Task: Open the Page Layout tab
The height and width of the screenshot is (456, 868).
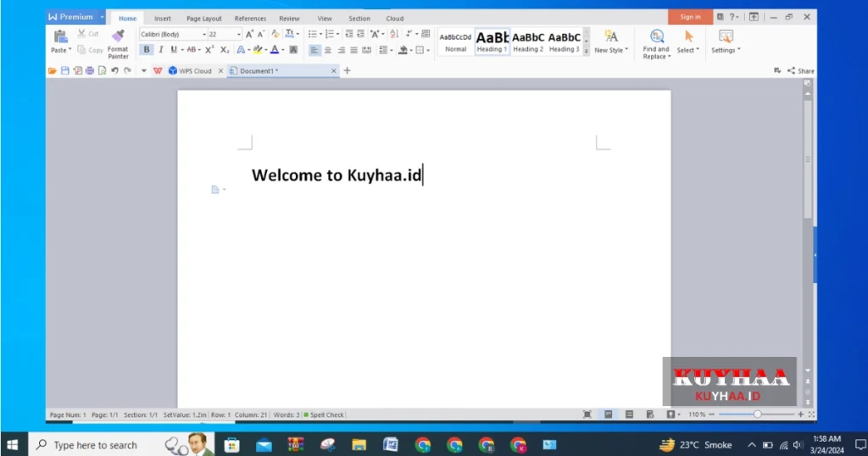Action: tap(203, 19)
